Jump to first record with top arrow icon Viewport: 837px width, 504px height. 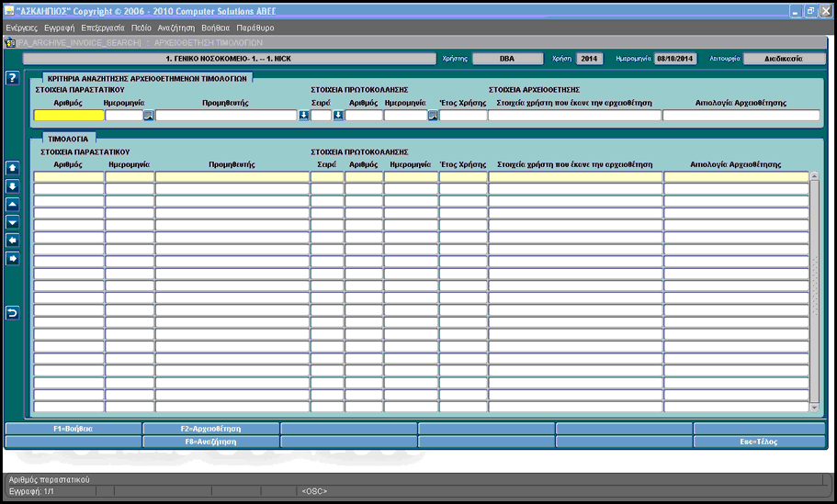point(12,168)
